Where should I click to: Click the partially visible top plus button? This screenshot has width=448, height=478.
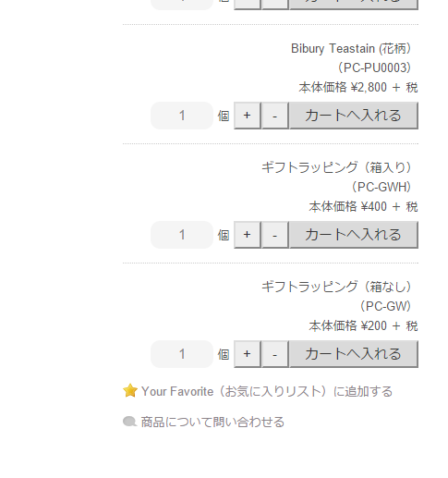coord(248,5)
